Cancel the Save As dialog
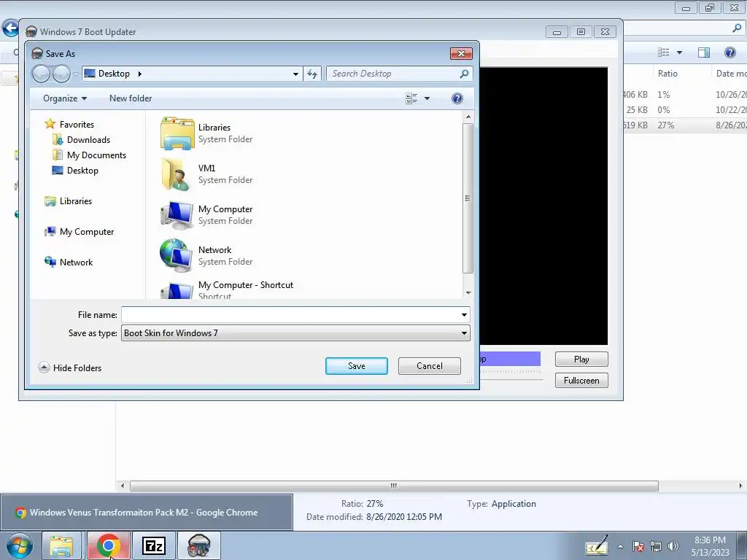 pyautogui.click(x=429, y=366)
